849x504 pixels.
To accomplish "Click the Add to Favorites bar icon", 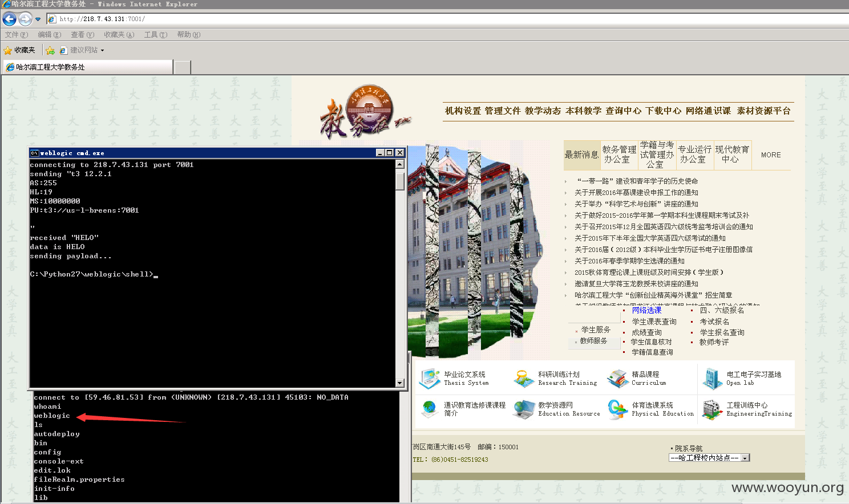I will coord(50,50).
